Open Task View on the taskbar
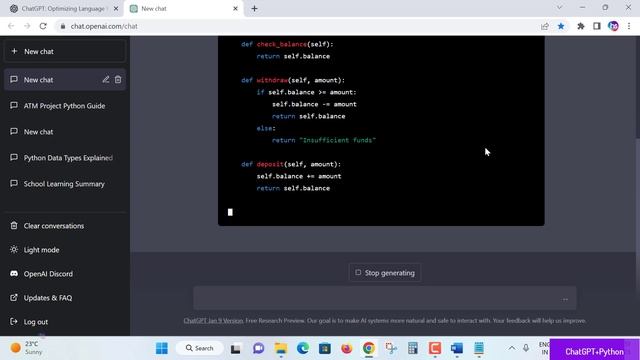This screenshot has height=360, width=640. [236, 349]
